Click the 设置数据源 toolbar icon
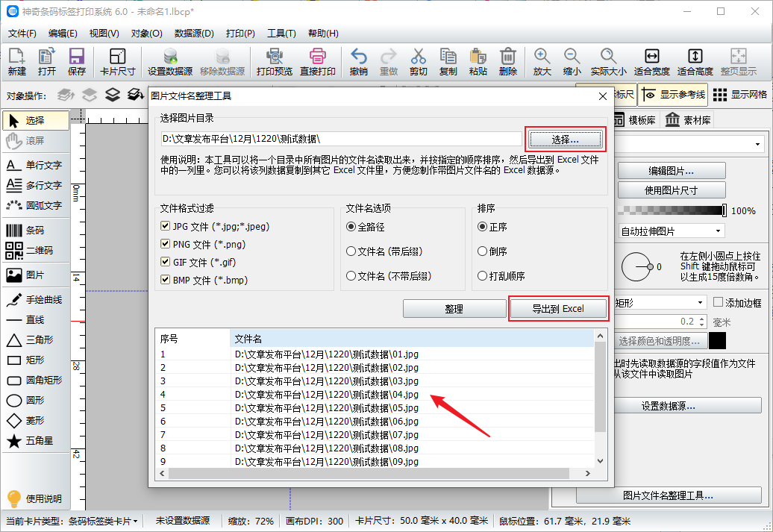Image resolution: width=773 pixels, height=532 pixels. click(170, 62)
